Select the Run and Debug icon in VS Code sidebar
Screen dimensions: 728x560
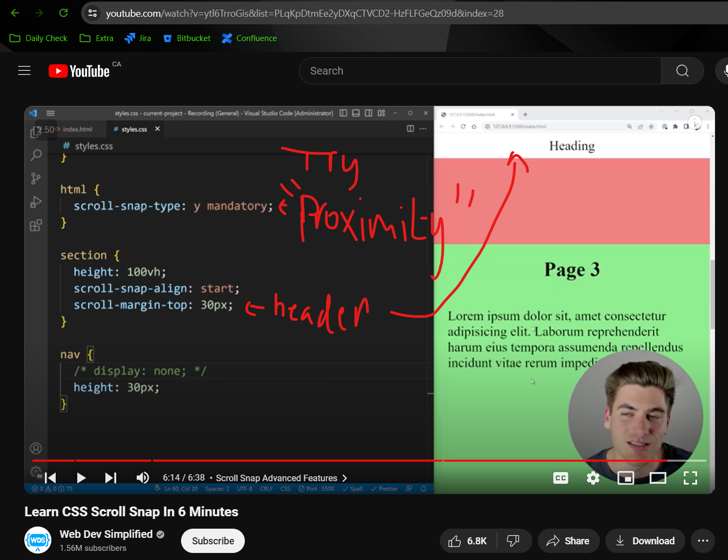(36, 201)
